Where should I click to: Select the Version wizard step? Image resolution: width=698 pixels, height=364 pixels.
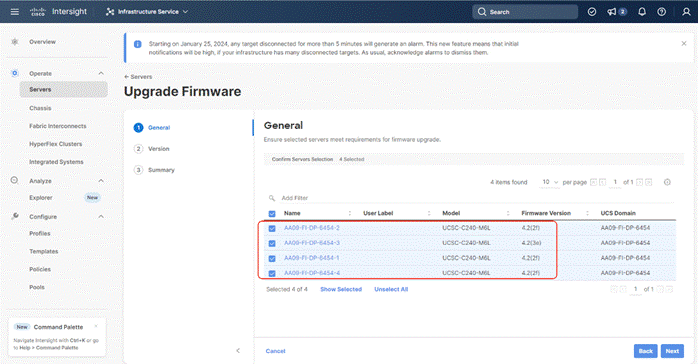coord(151,149)
